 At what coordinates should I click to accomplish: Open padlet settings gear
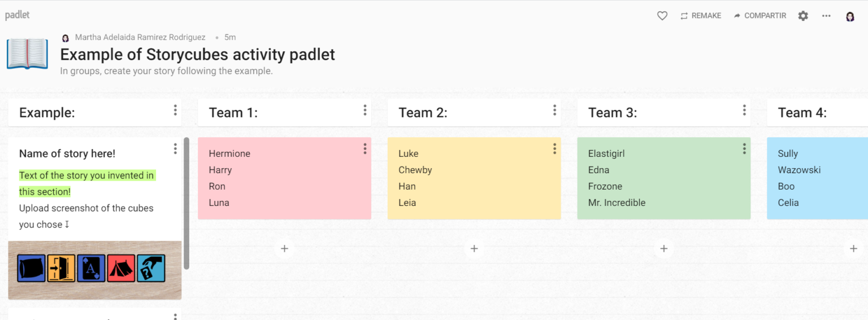pyautogui.click(x=803, y=16)
